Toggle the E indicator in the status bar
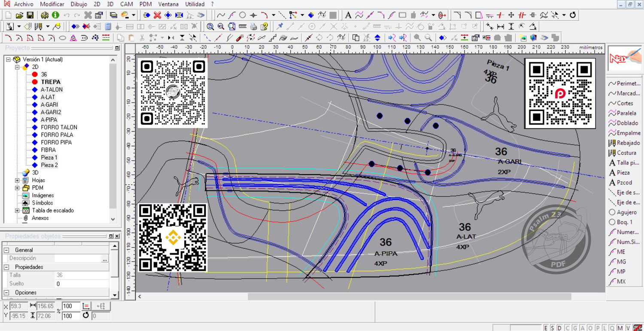This screenshot has height=331, width=644. coord(546,328)
